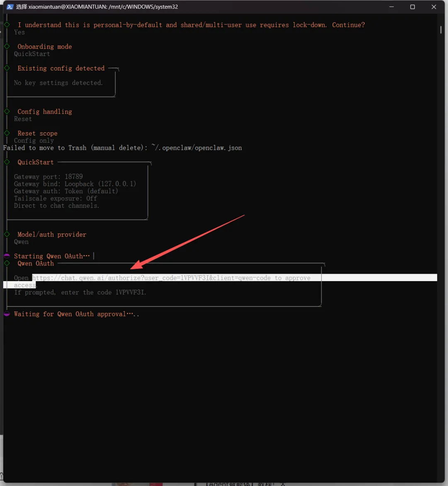The width and height of the screenshot is (448, 486).
Task: Click the personal-by-default Continue? prompt line
Action: (191, 25)
